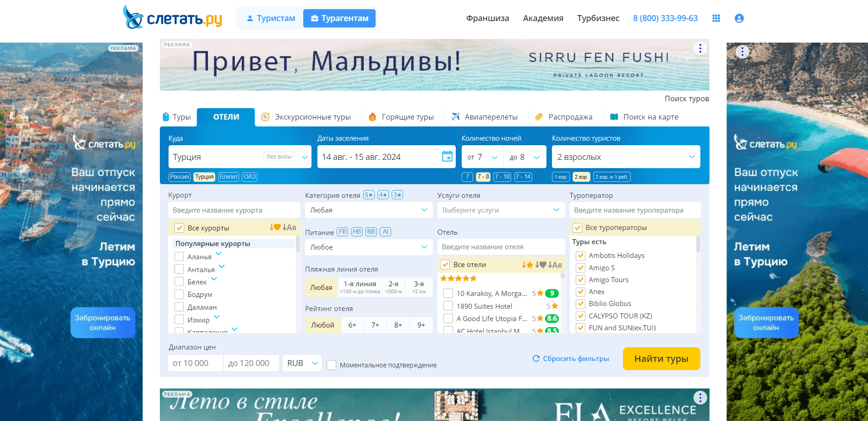868x421 pixels.
Task: Check the Даламан resort checkbox
Action: (179, 307)
